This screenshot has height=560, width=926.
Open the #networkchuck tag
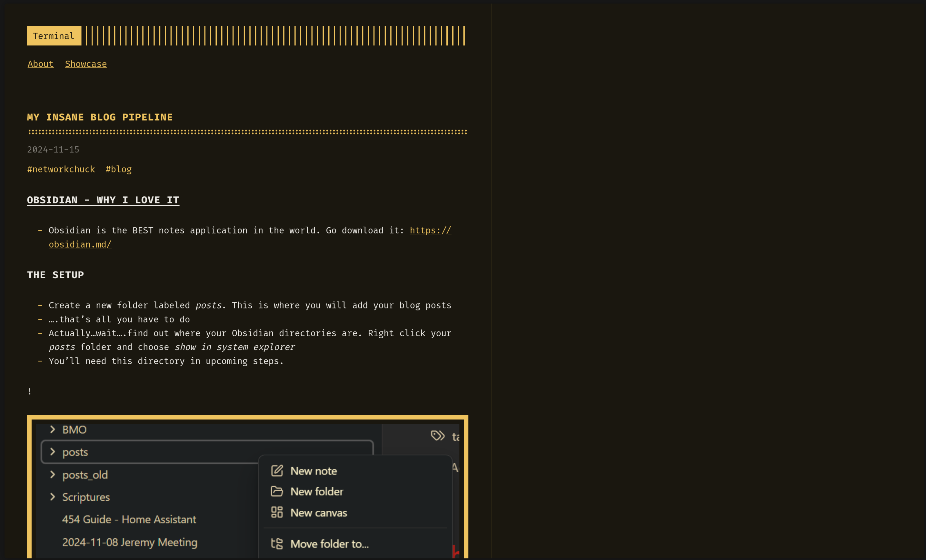pos(61,169)
